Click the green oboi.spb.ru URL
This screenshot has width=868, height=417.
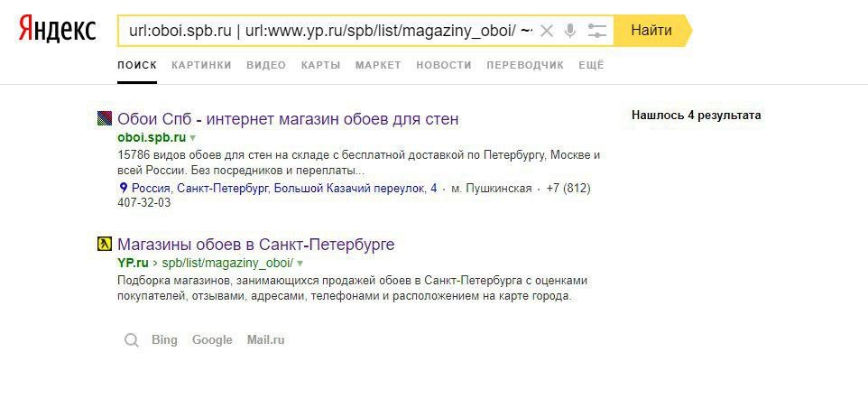(152, 137)
